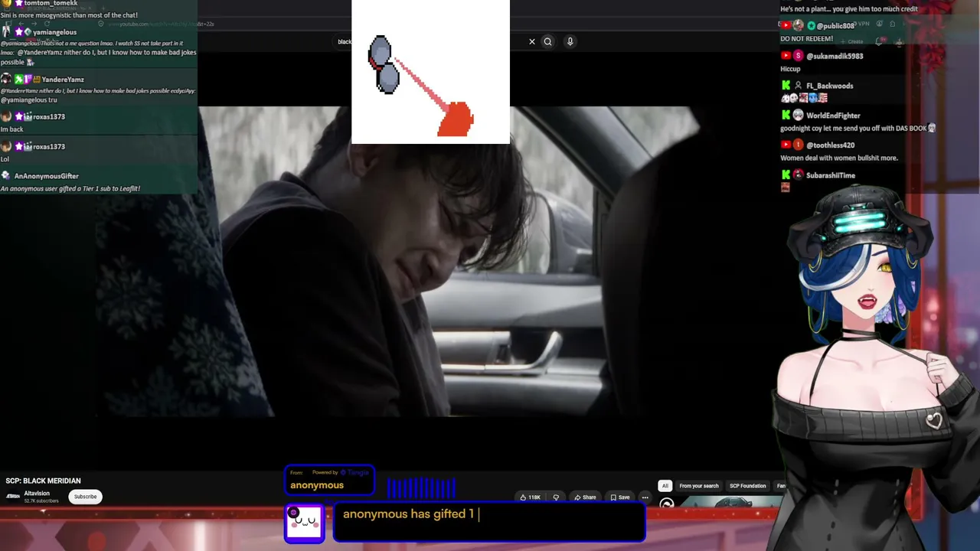Like the video with 118K likes
980x551 pixels.
coord(531,497)
